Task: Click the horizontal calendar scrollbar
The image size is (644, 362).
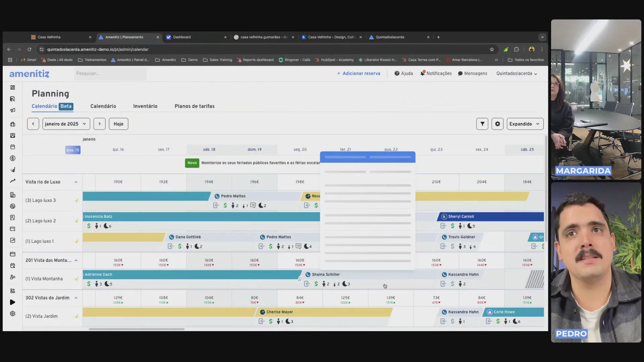Action: pos(137,329)
